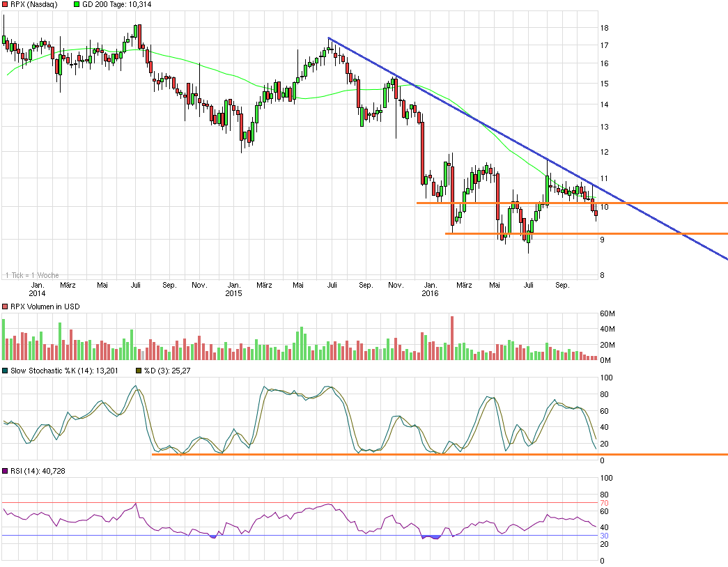The height and width of the screenshot is (567, 728).
Task: Click the tallest red volume bar
Action: (x=452, y=338)
